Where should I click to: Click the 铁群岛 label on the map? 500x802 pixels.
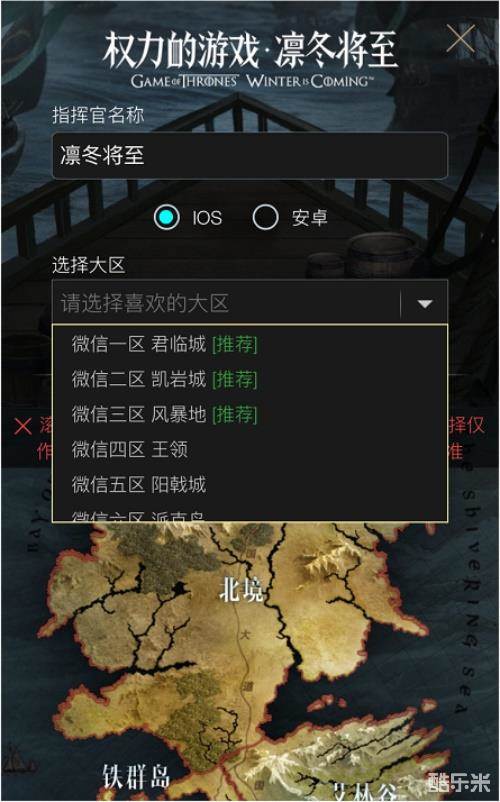[135, 776]
